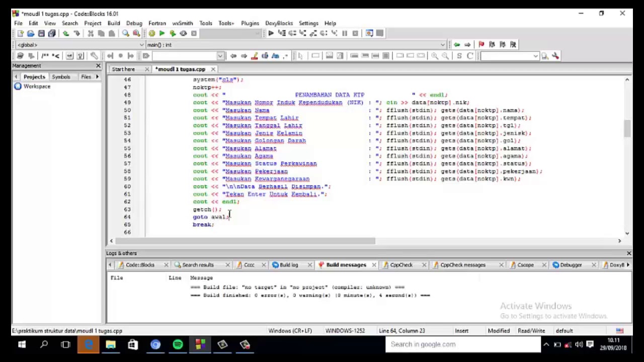Image resolution: width=644 pixels, height=362 pixels.
Task: Click the editor vertical scrollbar
Action: point(627,156)
